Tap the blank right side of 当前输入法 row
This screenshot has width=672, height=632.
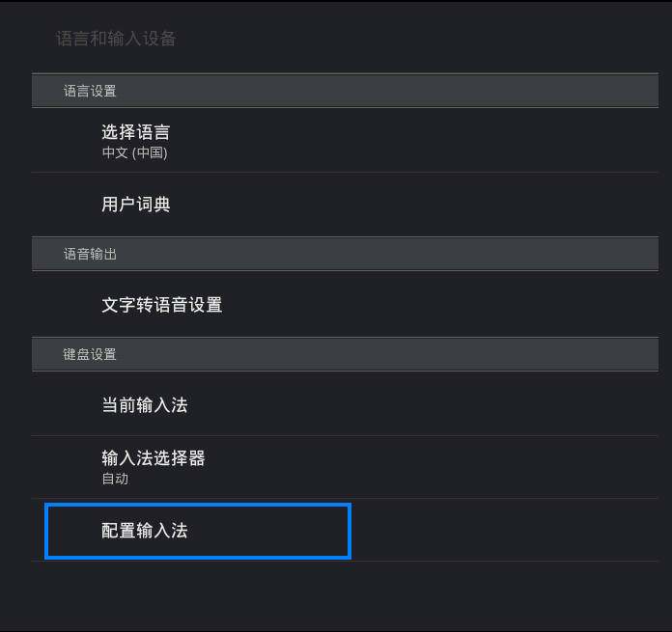[x=483, y=405]
